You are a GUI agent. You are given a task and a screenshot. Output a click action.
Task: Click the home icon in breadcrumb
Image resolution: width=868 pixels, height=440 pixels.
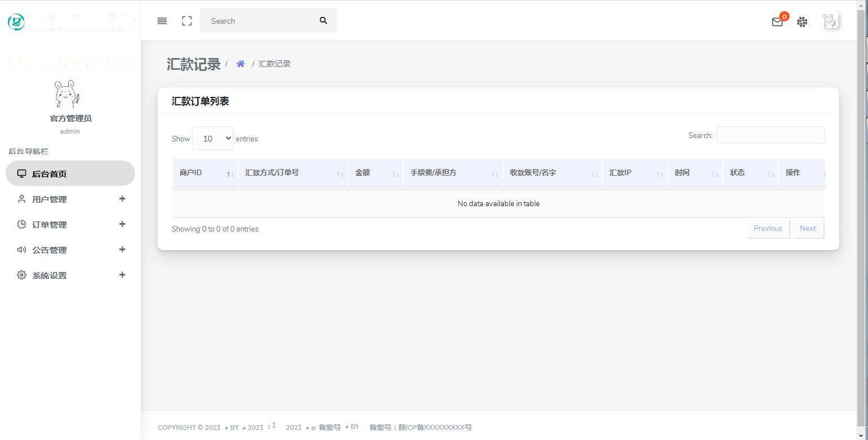click(x=240, y=64)
